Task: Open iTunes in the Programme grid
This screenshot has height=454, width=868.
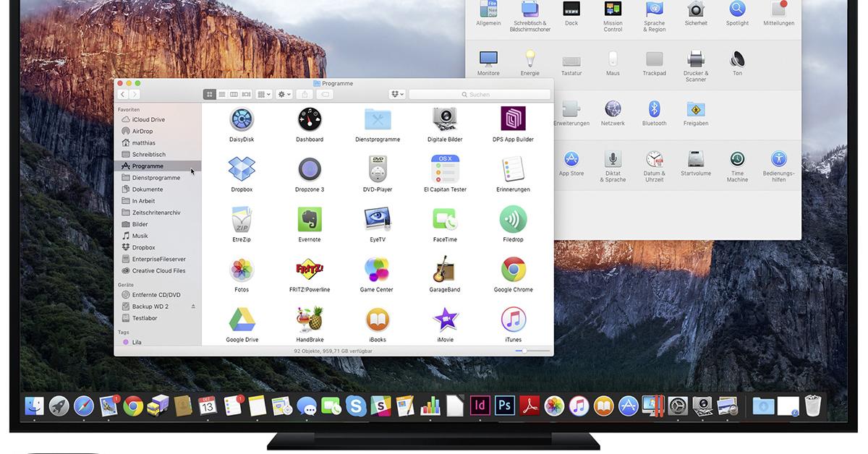Action: (513, 320)
